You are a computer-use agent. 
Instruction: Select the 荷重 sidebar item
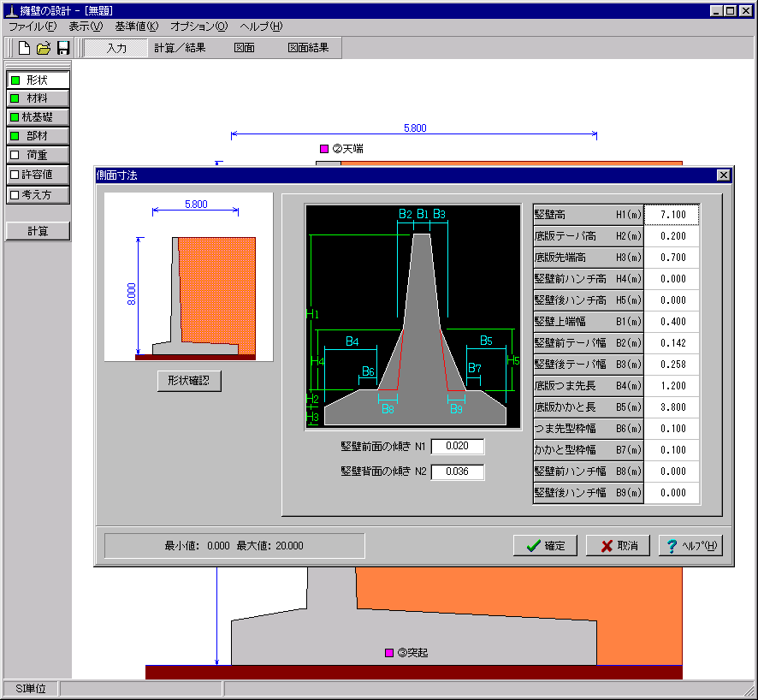(38, 155)
